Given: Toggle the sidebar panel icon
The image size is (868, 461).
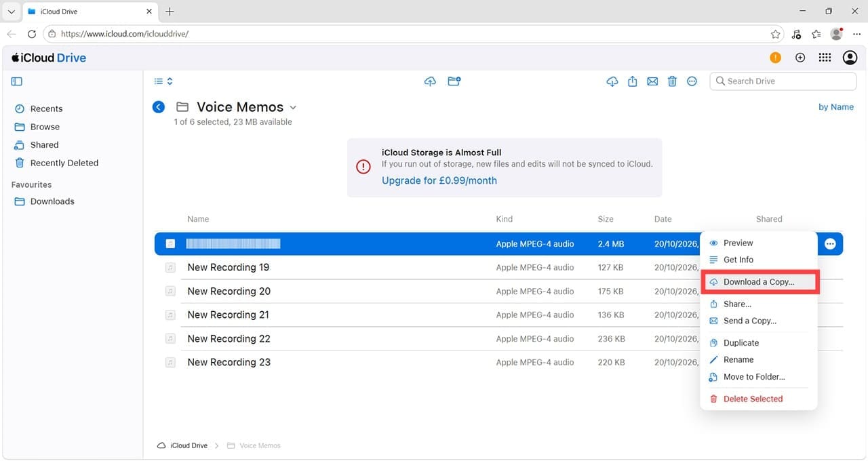Looking at the screenshot, I should (x=17, y=81).
